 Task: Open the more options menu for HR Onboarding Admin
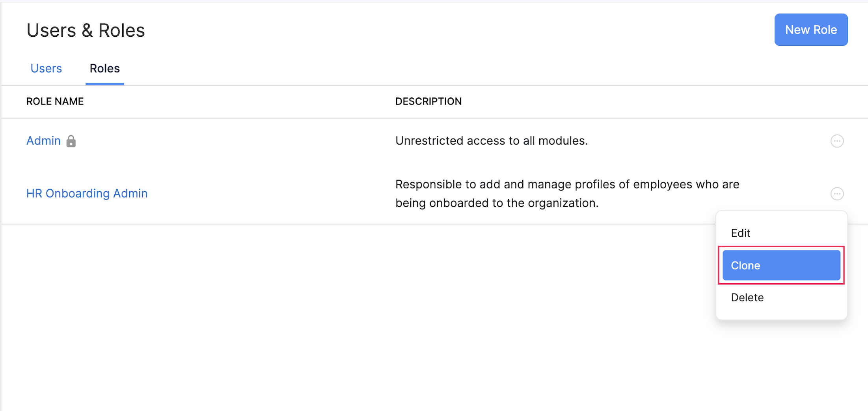tap(837, 194)
